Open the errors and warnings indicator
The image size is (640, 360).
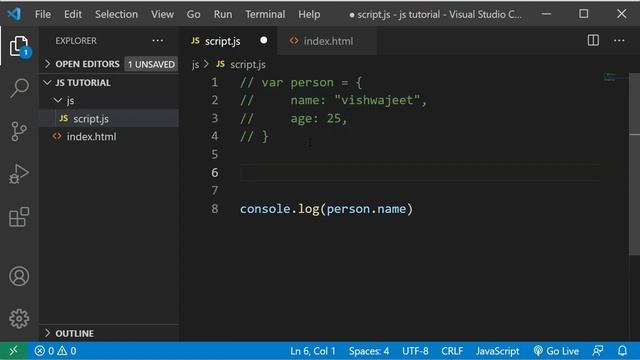[x=55, y=351]
